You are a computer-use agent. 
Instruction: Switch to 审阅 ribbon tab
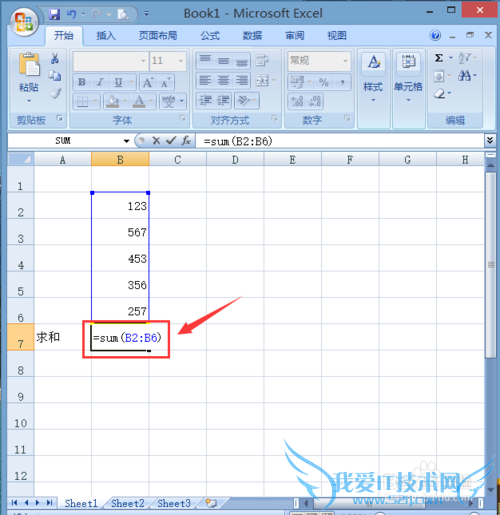pyautogui.click(x=295, y=36)
